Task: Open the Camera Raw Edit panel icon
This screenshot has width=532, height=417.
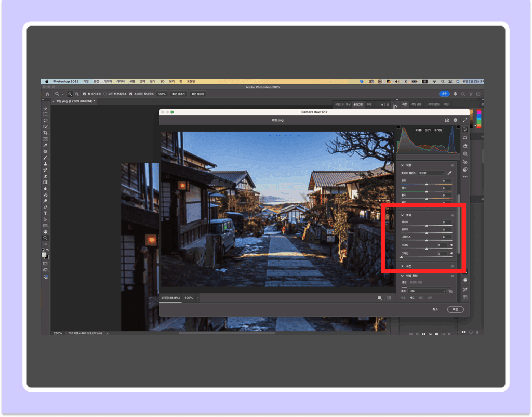Action: coord(465,129)
